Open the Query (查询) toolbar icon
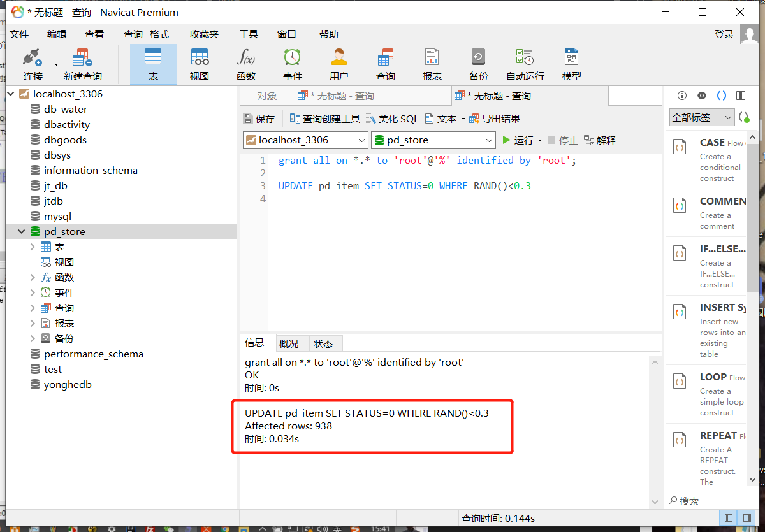 coord(386,64)
